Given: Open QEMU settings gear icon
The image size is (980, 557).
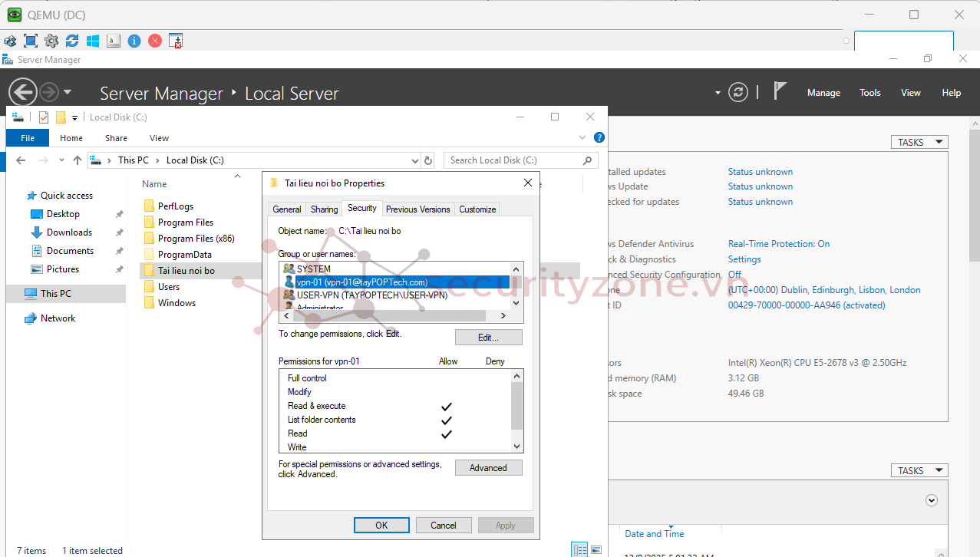Looking at the screenshot, I should pos(51,41).
